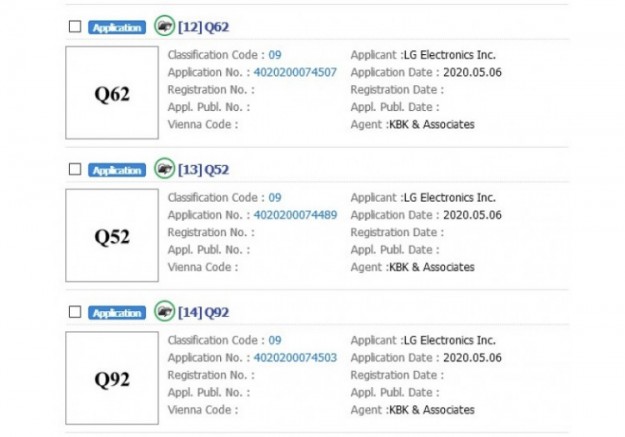The height and width of the screenshot is (437, 625).
Task: Click classification code 09 in the Q92 entry
Action: coord(275,341)
